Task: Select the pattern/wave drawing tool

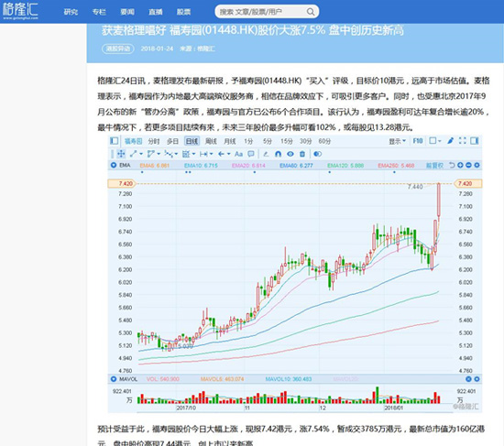Action: 169,154
